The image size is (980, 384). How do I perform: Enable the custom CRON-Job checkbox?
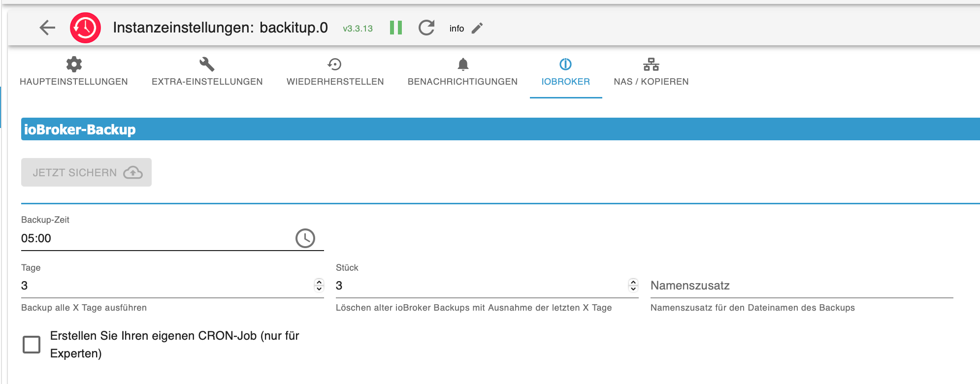coord(32,345)
